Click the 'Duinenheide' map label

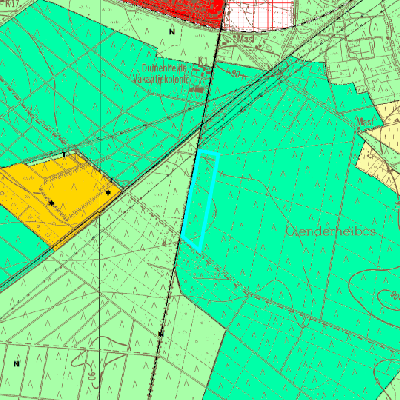pos(164,69)
